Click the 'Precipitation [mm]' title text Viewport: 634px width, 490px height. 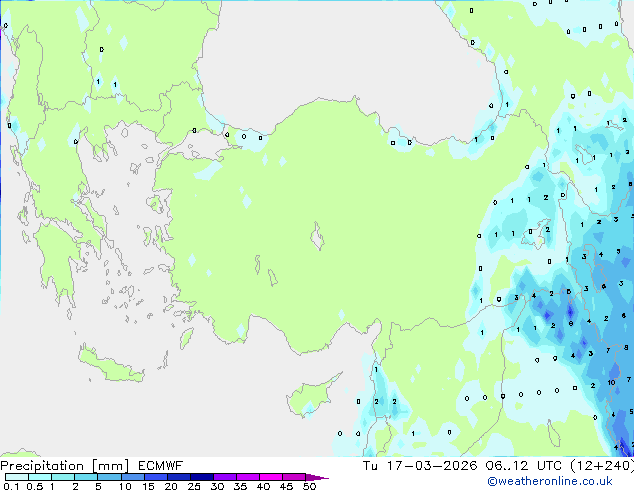pos(65,466)
